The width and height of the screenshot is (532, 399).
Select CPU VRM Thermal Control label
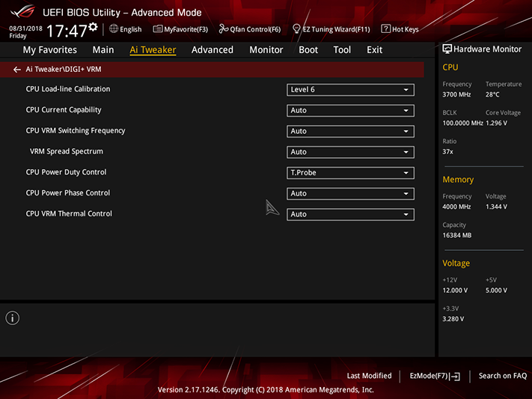(69, 213)
